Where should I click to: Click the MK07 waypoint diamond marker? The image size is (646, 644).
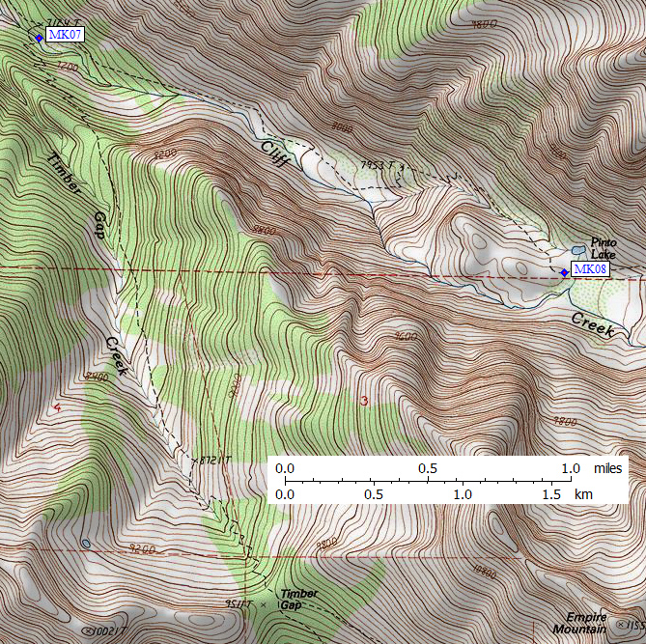coord(39,39)
